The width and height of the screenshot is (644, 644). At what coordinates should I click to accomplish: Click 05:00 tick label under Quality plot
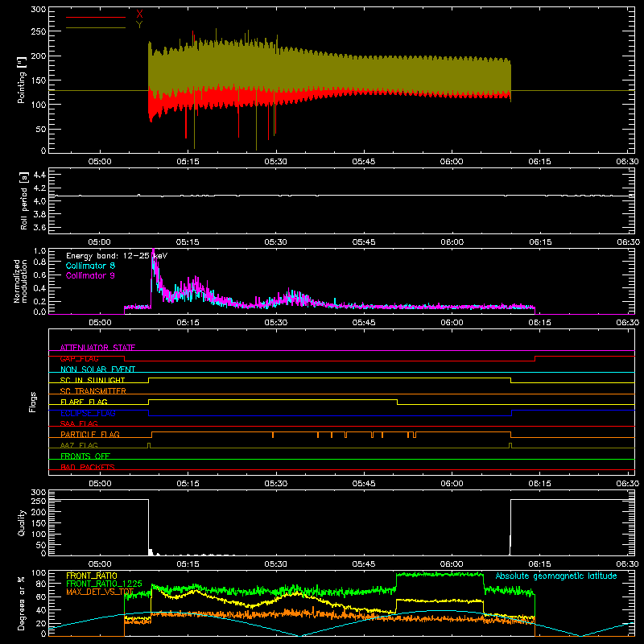pyautogui.click(x=100, y=564)
